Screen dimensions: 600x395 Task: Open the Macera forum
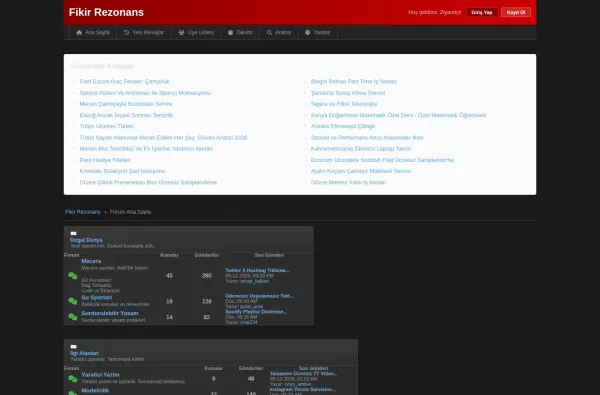[x=91, y=261]
